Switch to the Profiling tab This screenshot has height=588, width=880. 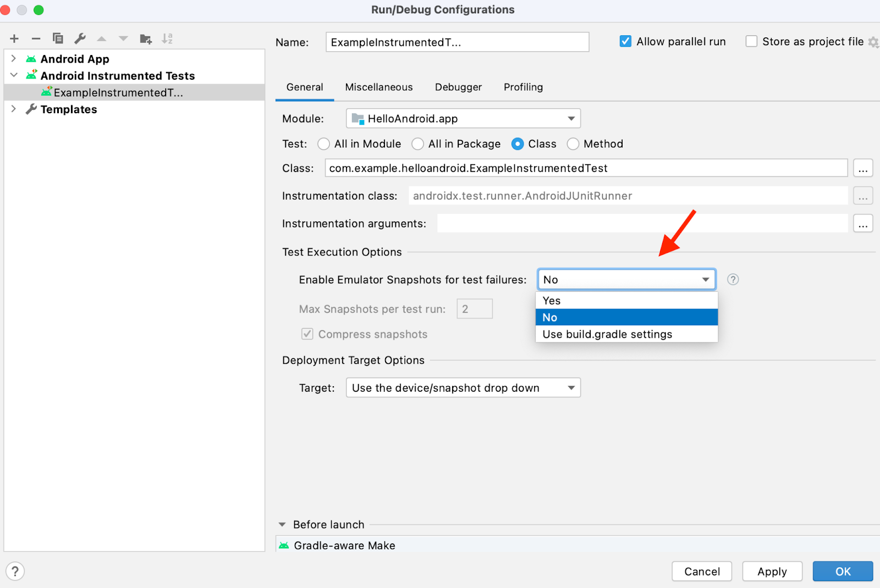[523, 87]
